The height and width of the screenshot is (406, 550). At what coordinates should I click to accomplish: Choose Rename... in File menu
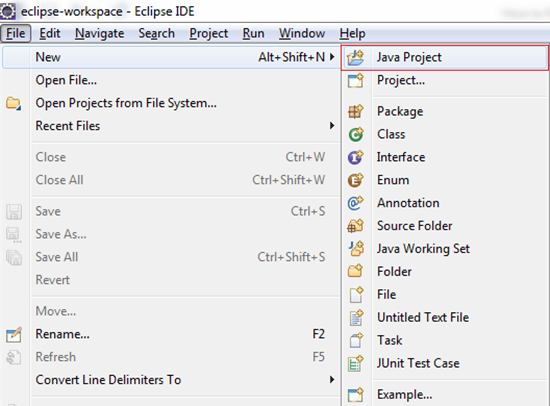(171, 334)
